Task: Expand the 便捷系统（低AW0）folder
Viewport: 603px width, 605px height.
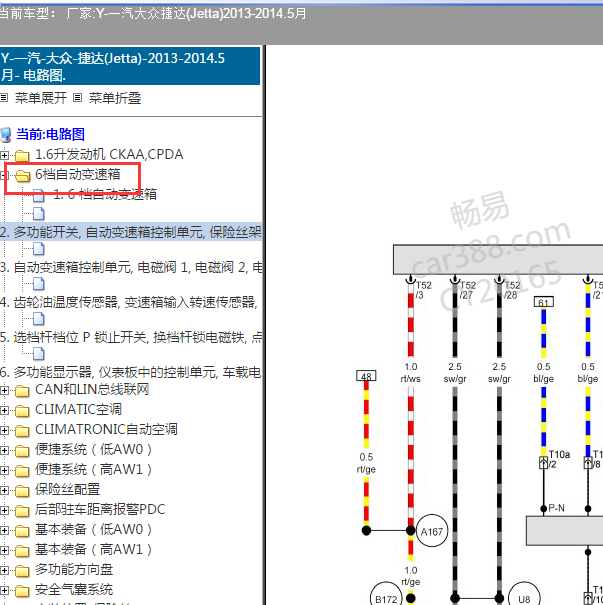Action: click(4, 450)
